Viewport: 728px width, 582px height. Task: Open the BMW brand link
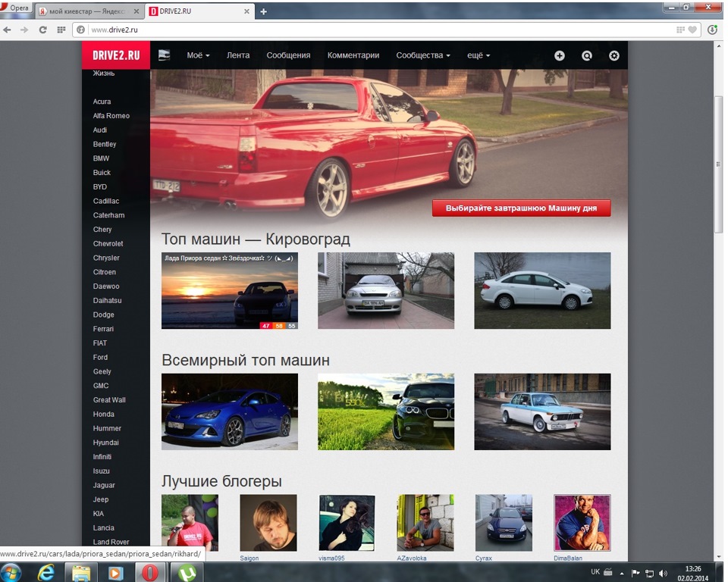point(101,158)
